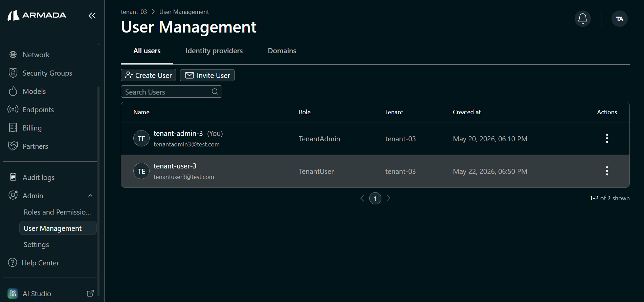The height and width of the screenshot is (302, 644).
Task: Click TE avatar of tenant-admin-3
Action: (141, 138)
